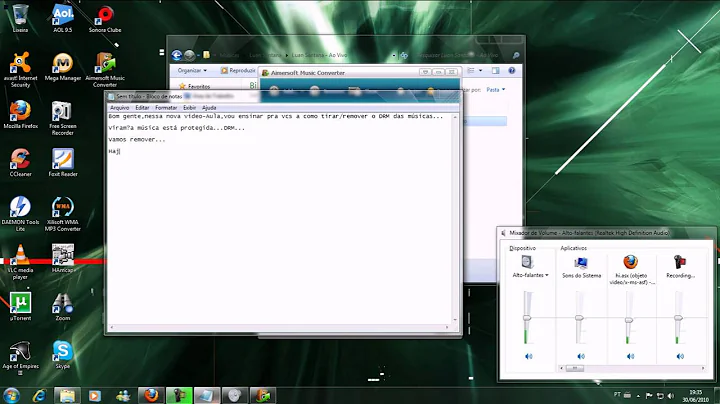Launch Internet Explorer from the taskbar
The height and width of the screenshot is (404, 720).
coord(39,395)
